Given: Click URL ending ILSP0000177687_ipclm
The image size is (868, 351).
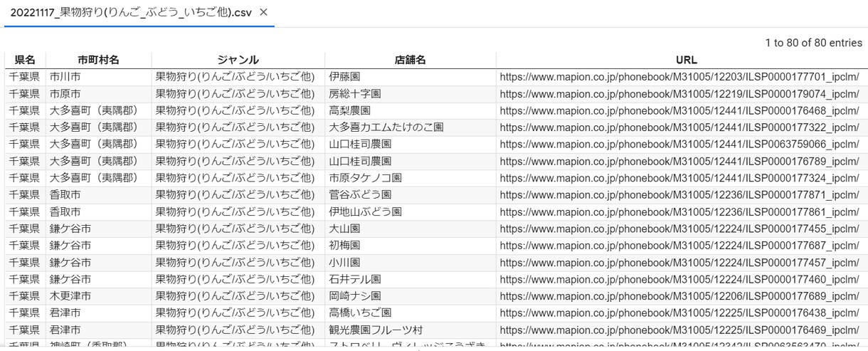Looking at the screenshot, I should tap(679, 246).
